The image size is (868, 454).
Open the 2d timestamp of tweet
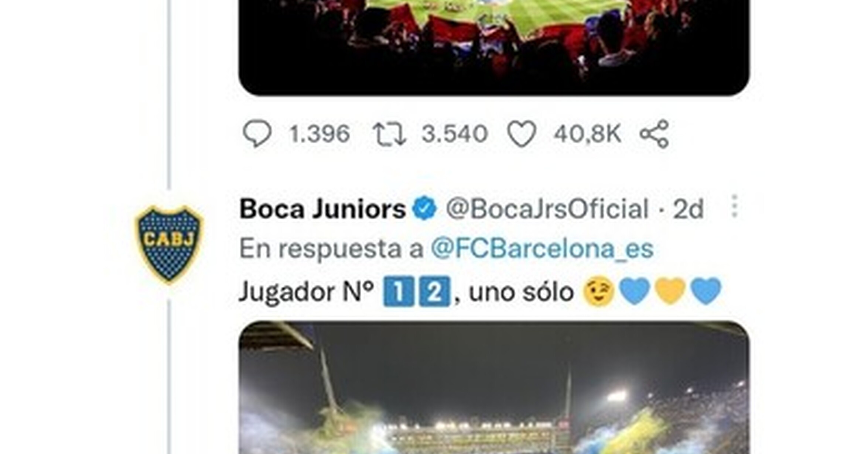[x=688, y=209]
